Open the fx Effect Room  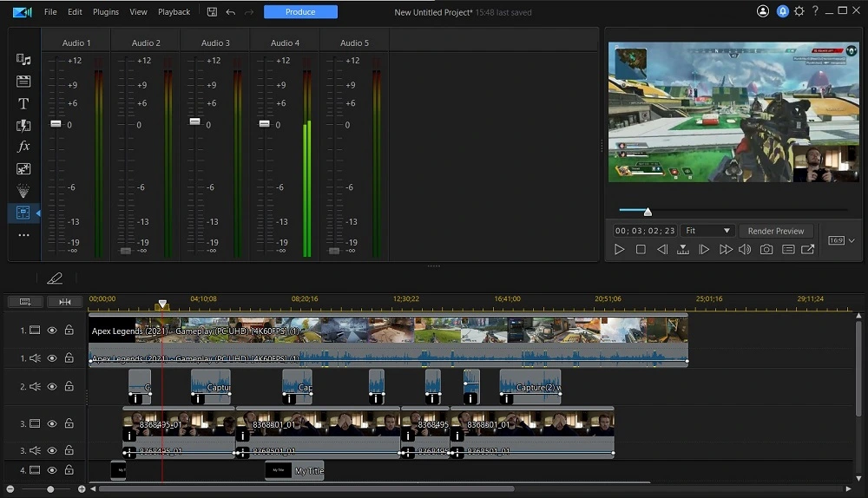click(23, 147)
